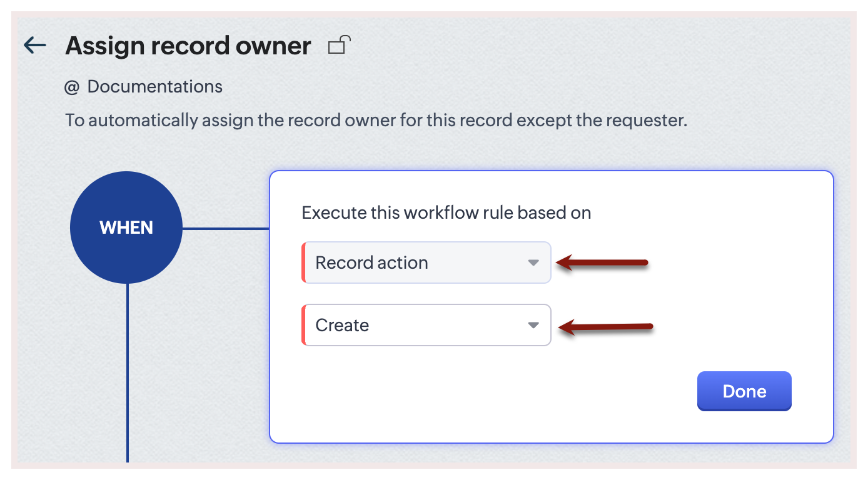Click the WHEN trigger circle
The width and height of the screenshot is (868, 480).
coord(126,227)
